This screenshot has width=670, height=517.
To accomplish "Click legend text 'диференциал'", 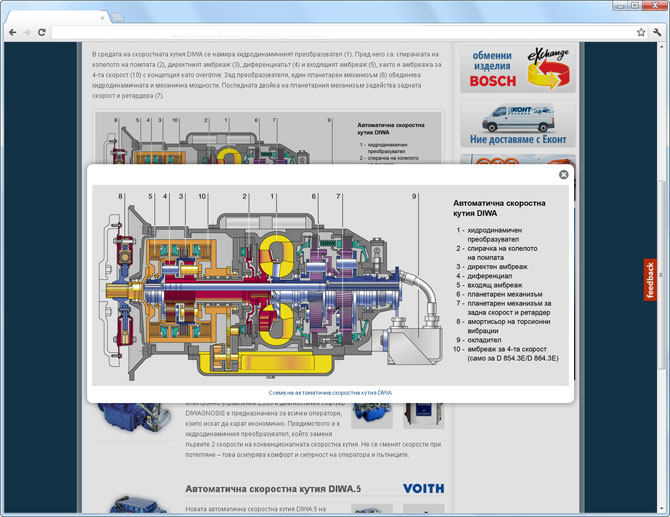I will [489, 276].
